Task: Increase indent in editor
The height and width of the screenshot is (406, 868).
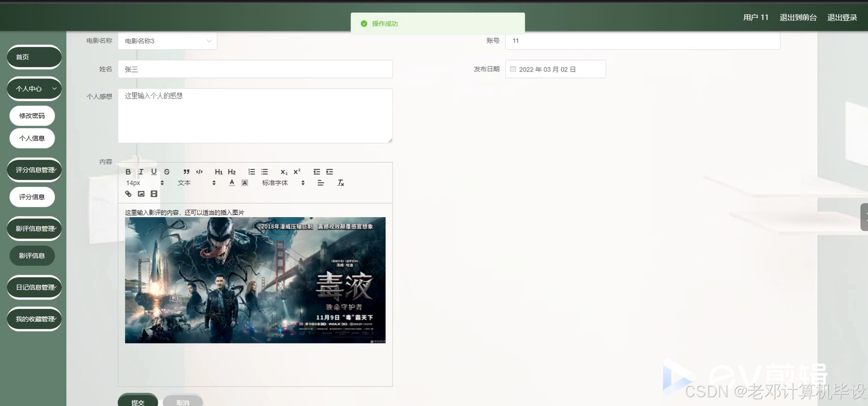Action: 330,172
